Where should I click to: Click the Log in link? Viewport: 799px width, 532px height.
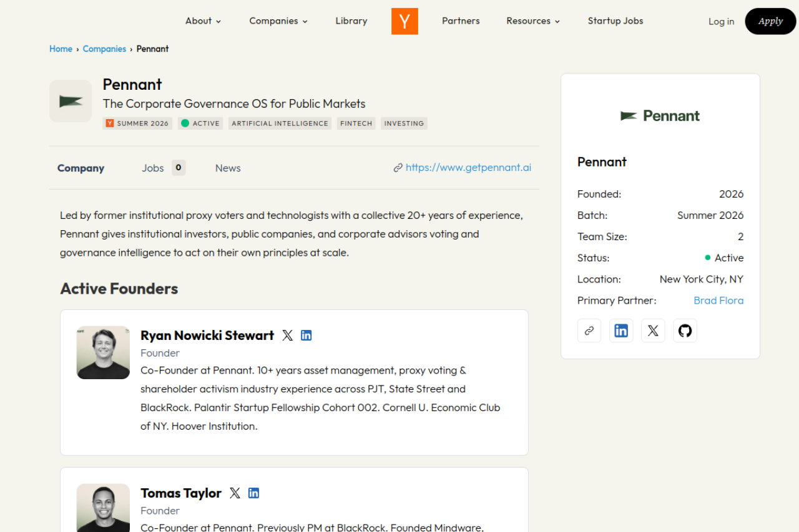721,22
